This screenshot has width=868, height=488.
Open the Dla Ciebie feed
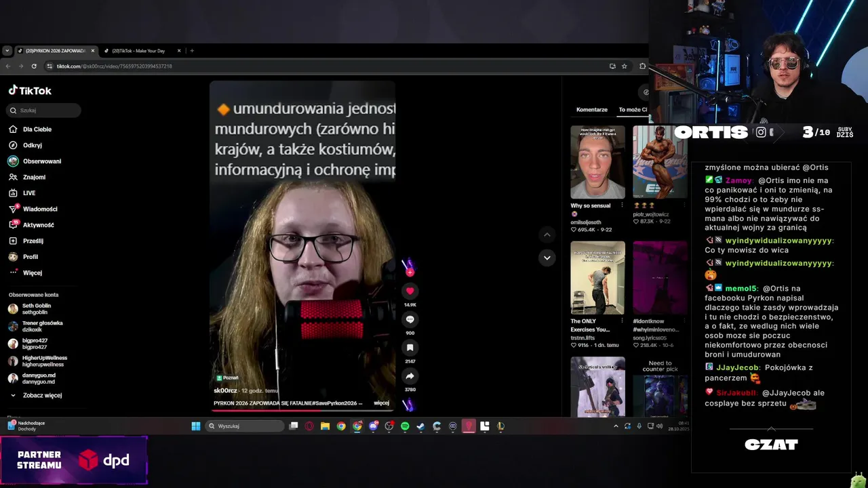click(31, 129)
